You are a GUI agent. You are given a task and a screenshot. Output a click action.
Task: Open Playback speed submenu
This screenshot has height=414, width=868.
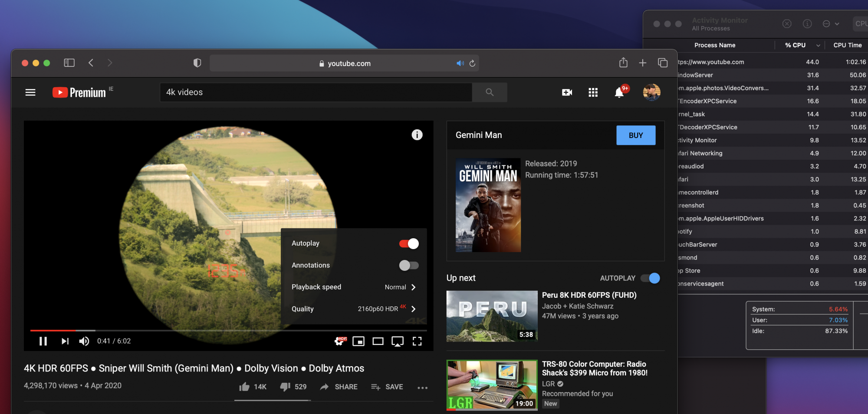point(354,287)
